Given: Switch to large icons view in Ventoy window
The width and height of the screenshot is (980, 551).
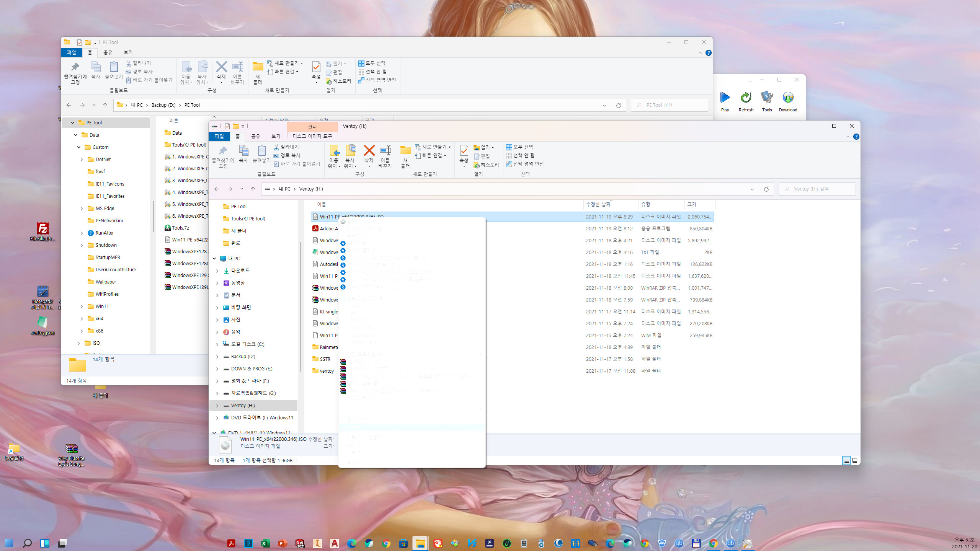Looking at the screenshot, I should (x=855, y=460).
